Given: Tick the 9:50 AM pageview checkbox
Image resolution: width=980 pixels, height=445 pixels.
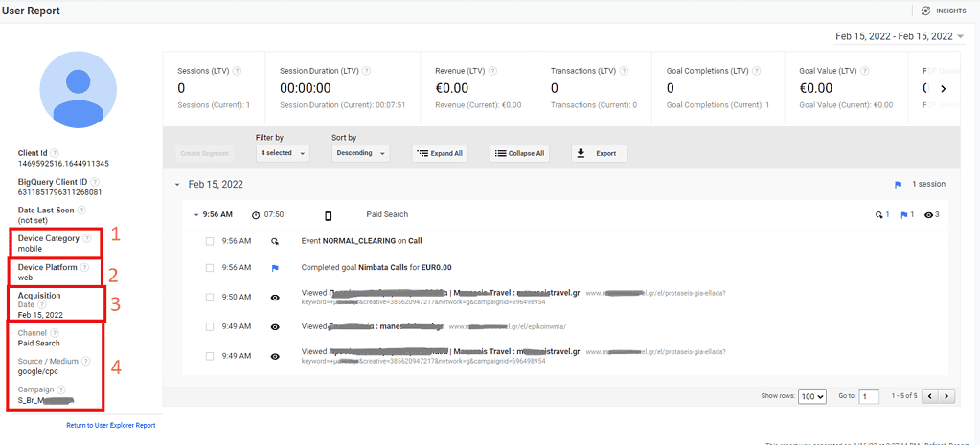Looking at the screenshot, I should [210, 298].
